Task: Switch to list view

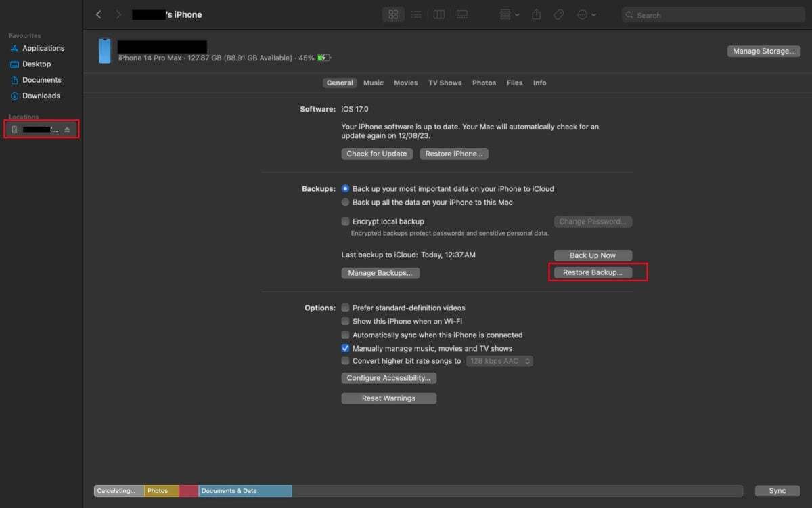Action: coord(417,14)
